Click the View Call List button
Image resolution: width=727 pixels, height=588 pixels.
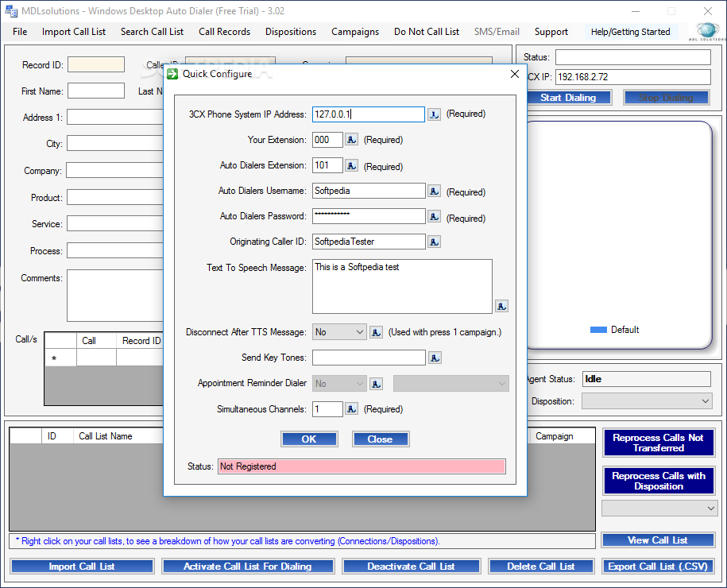(x=658, y=540)
